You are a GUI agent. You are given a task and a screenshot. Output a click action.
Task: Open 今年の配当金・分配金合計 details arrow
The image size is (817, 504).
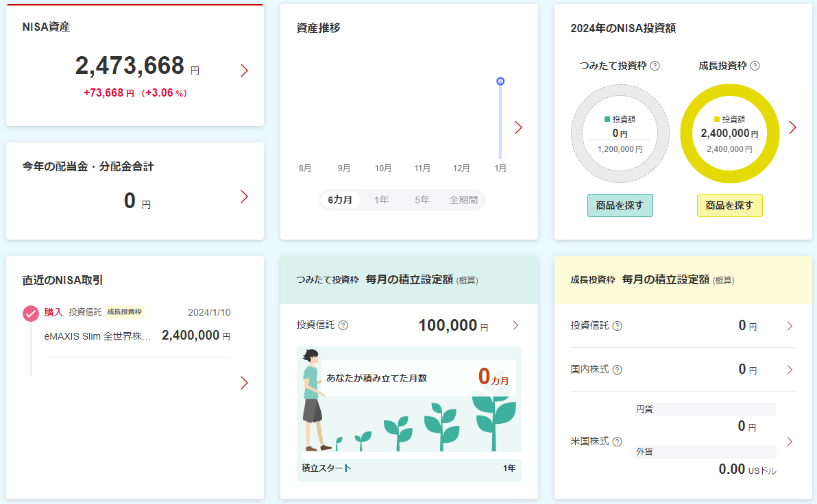245,197
